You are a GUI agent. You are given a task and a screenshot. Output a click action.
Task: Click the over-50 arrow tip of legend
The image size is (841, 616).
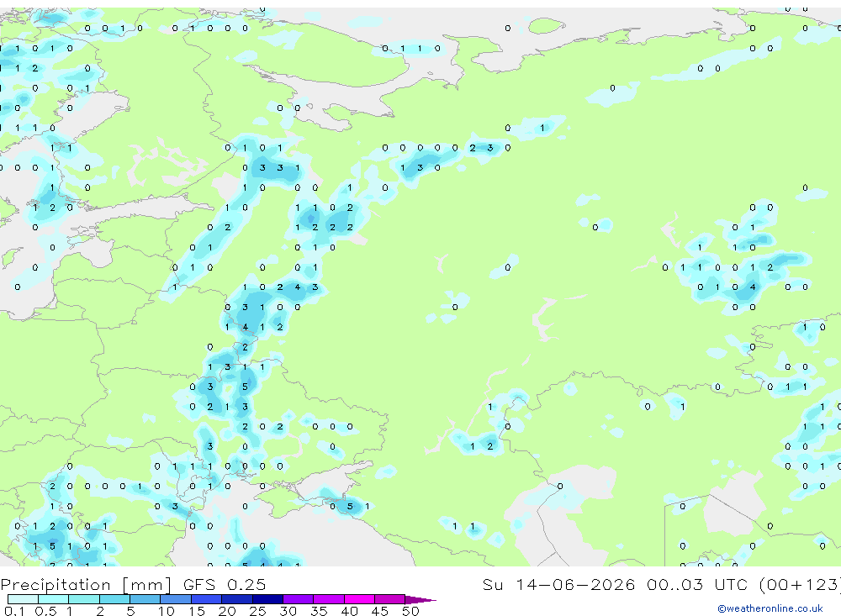[x=421, y=599]
